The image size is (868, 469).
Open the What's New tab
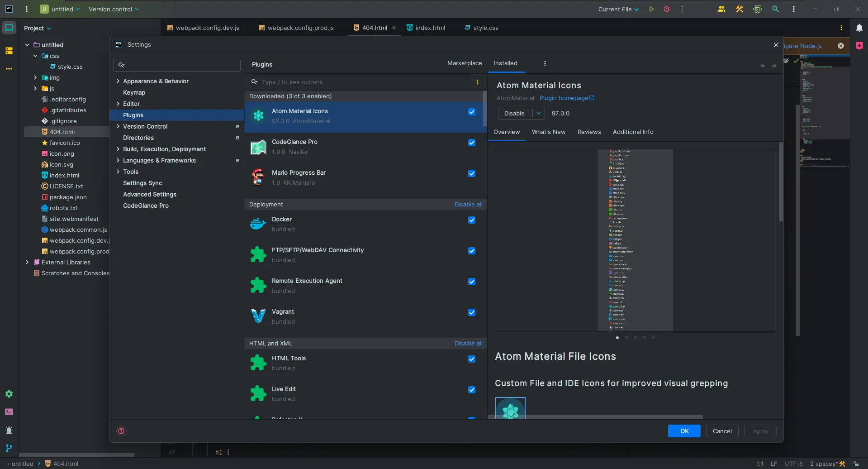(x=548, y=132)
